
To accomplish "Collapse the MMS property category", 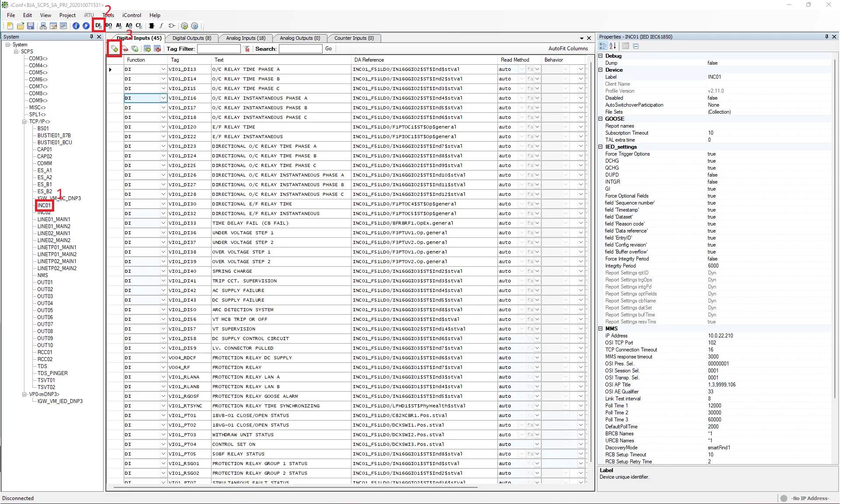I will coord(601,329).
